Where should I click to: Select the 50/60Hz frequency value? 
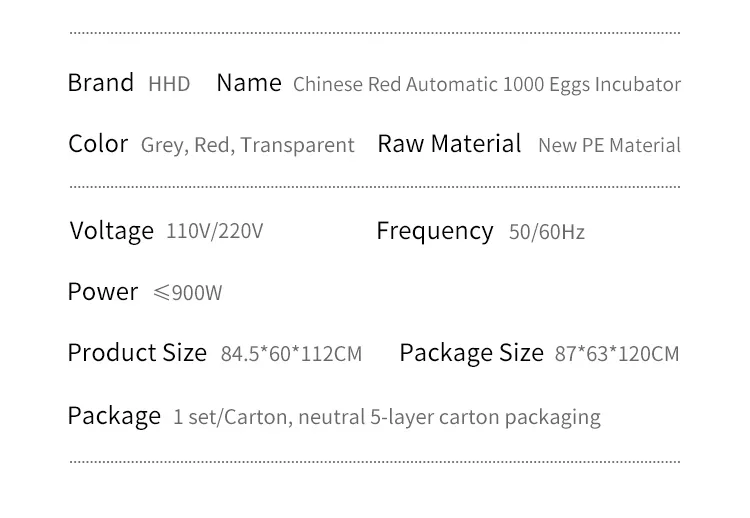pyautogui.click(x=546, y=232)
